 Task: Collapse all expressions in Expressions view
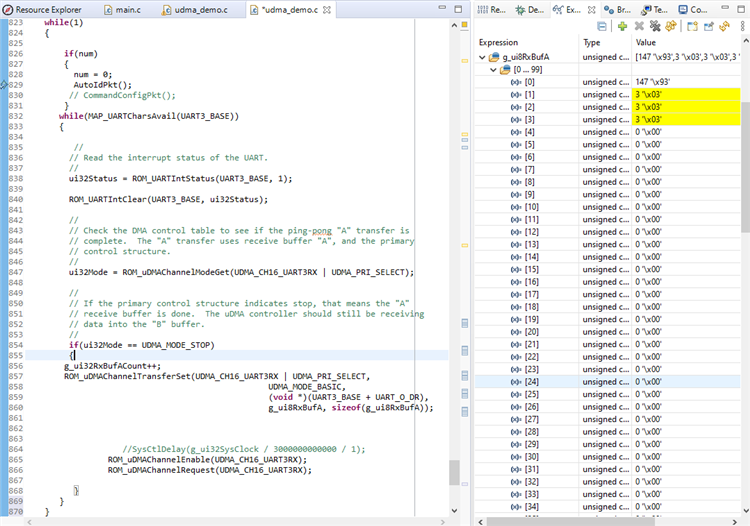pyautogui.click(x=602, y=26)
